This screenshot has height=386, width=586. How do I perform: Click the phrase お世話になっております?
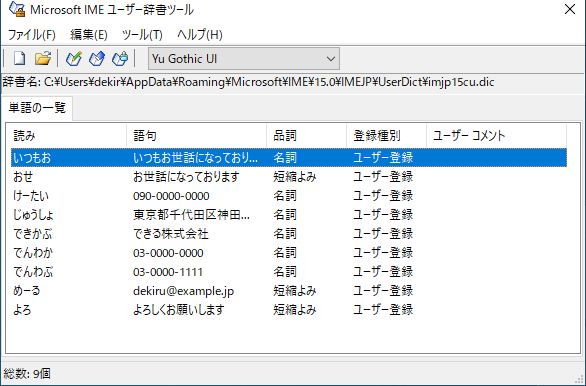(186, 177)
